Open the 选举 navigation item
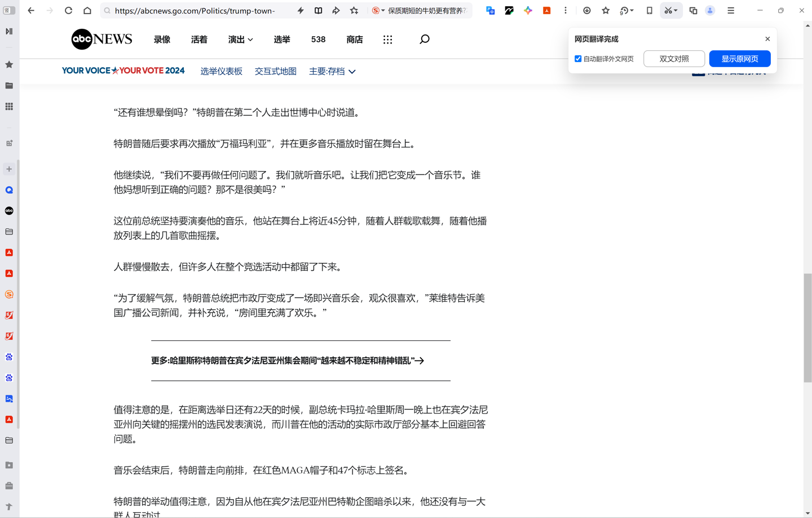Screen dimensions: 812x518 click(282, 39)
